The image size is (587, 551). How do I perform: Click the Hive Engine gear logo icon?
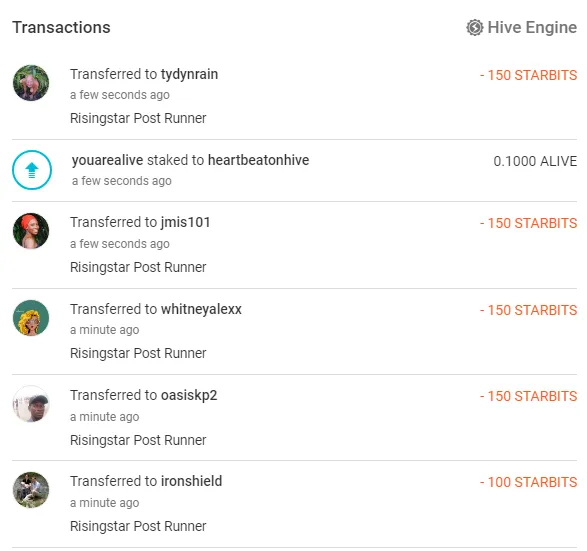point(474,28)
